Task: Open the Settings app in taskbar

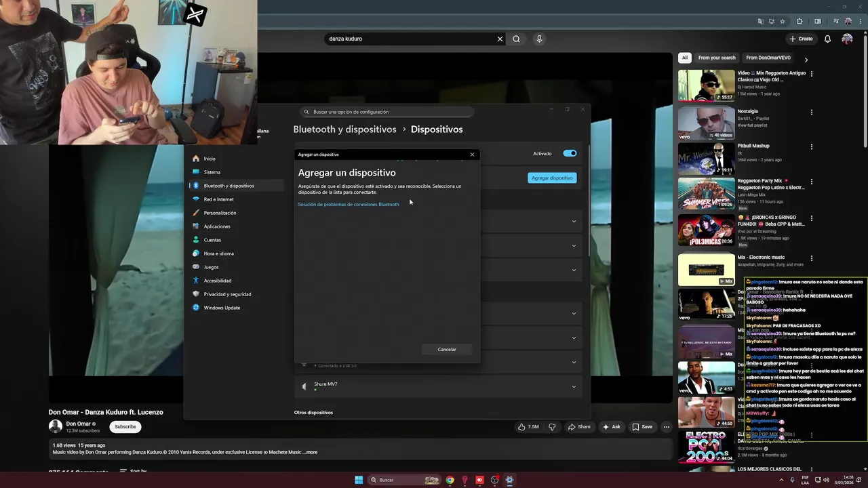Action: click(x=509, y=480)
